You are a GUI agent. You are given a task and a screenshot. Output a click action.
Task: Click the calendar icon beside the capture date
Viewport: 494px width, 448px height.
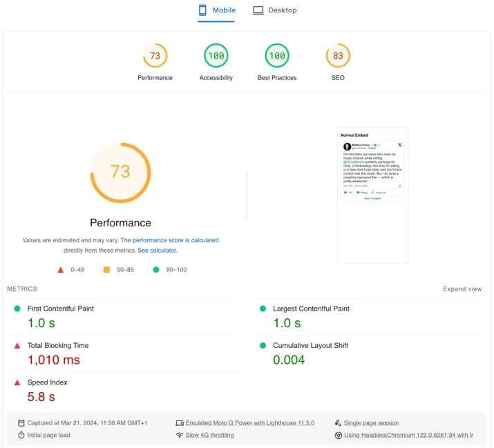coord(21,423)
